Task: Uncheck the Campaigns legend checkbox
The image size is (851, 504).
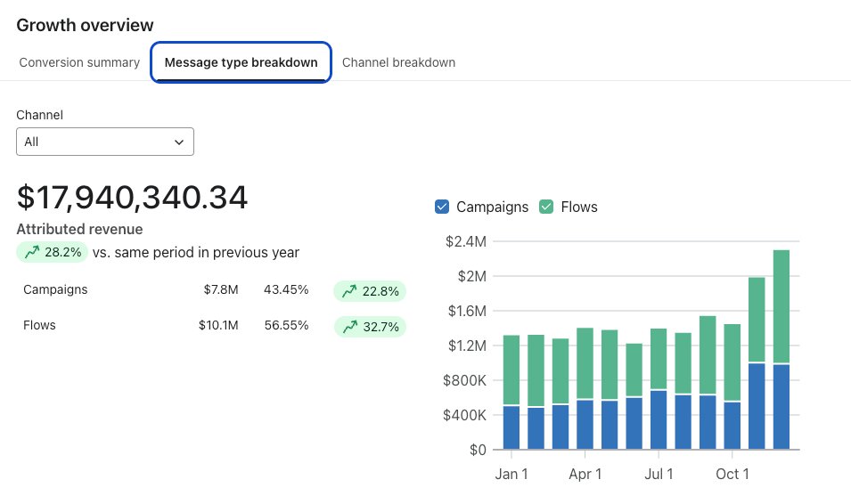Action: [442, 207]
